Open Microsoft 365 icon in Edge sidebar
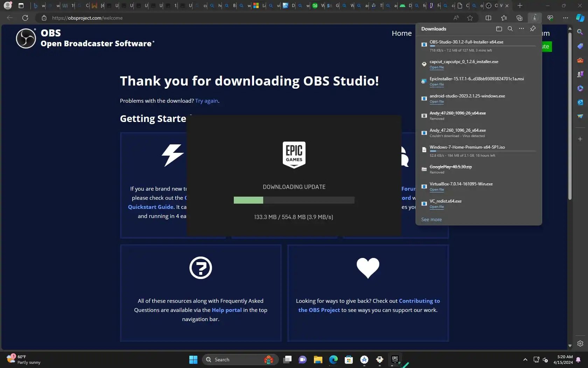The height and width of the screenshot is (368, 588). pos(580,88)
